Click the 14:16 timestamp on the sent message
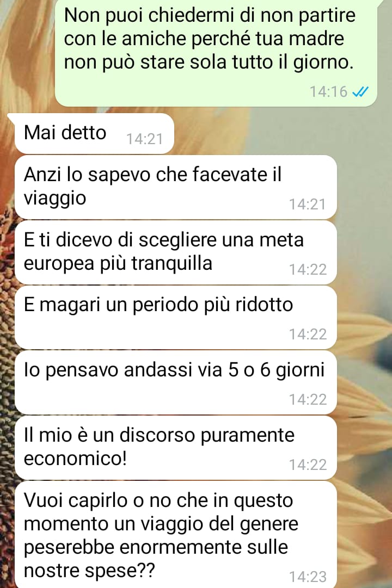 click(x=328, y=91)
